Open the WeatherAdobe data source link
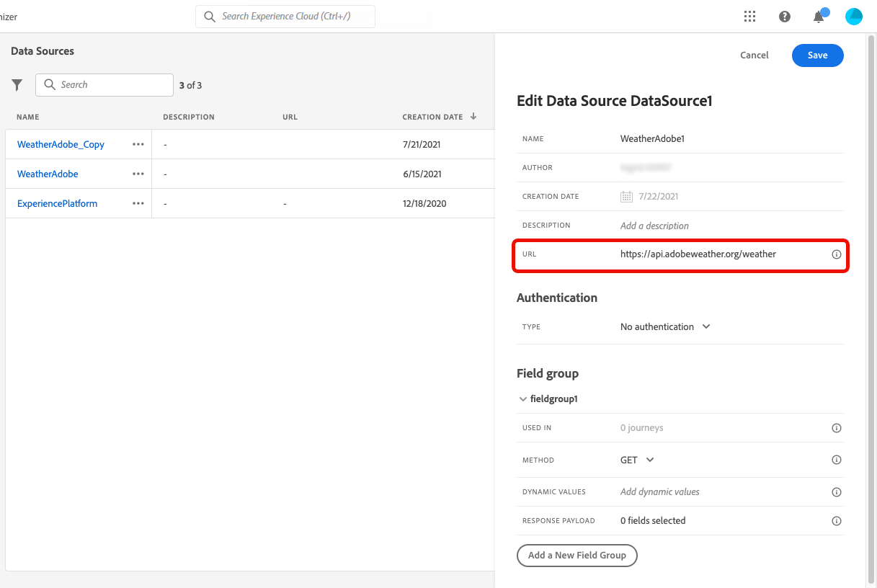Screen dimensions: 877x588 tap(48, 174)
